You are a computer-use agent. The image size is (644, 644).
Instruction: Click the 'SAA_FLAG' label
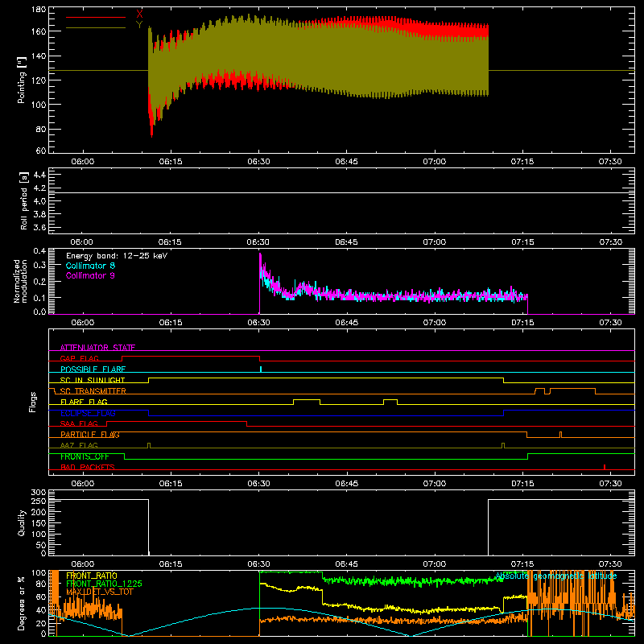tap(79, 423)
